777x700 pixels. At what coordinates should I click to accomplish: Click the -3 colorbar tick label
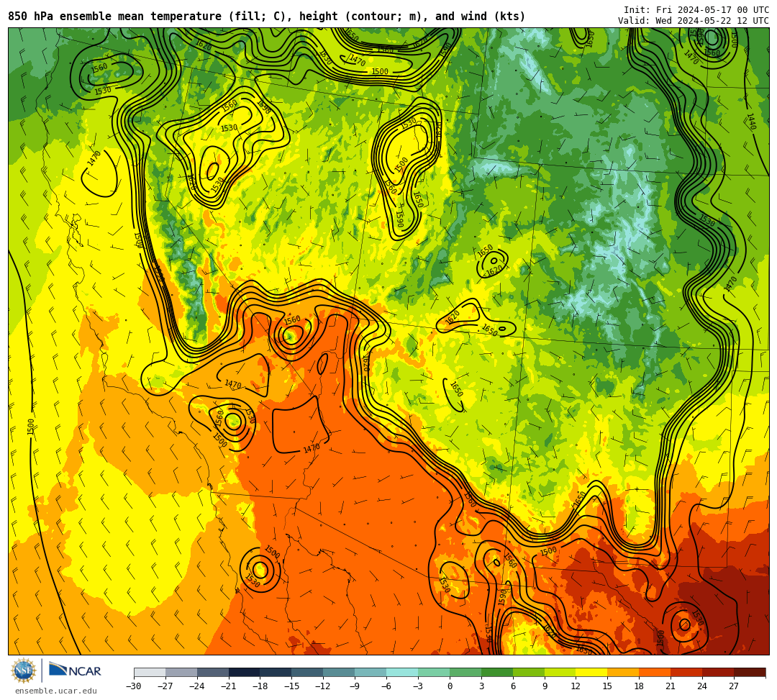pyautogui.click(x=418, y=686)
